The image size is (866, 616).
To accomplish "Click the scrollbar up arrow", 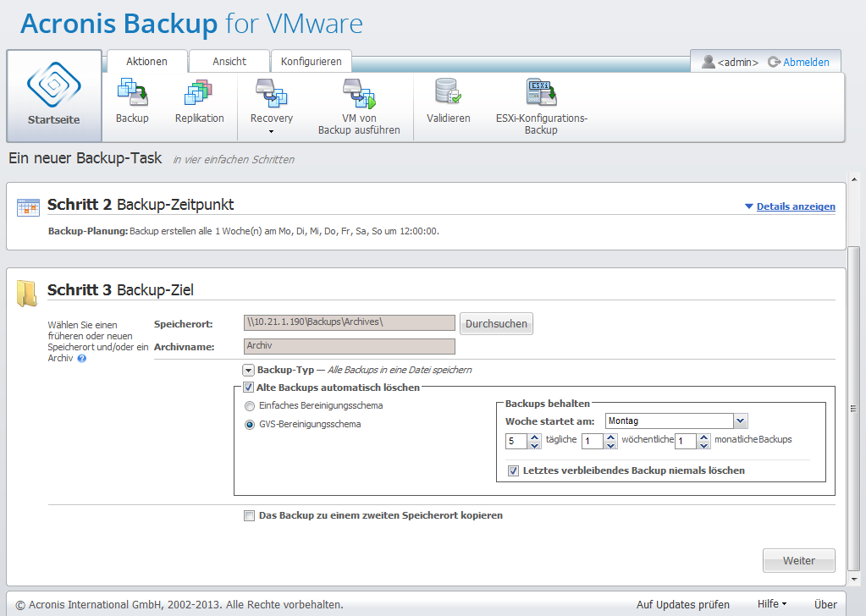I will coord(854,179).
